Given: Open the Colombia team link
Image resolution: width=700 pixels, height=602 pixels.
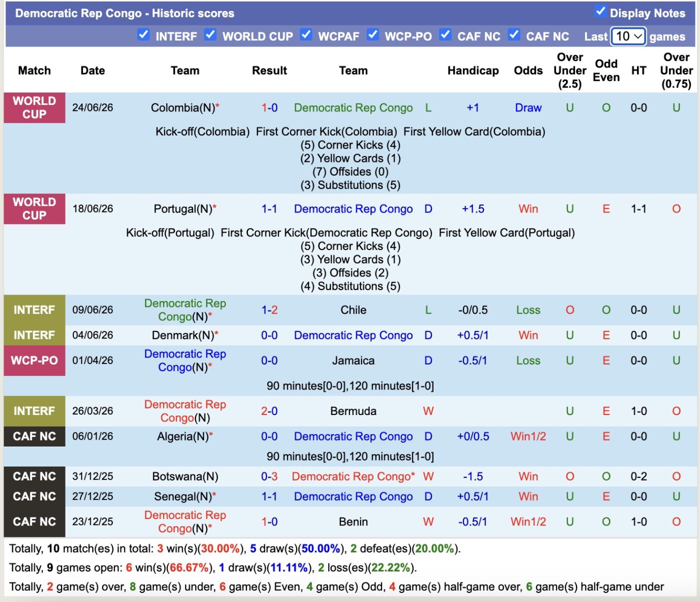Looking at the screenshot, I should tap(183, 107).
